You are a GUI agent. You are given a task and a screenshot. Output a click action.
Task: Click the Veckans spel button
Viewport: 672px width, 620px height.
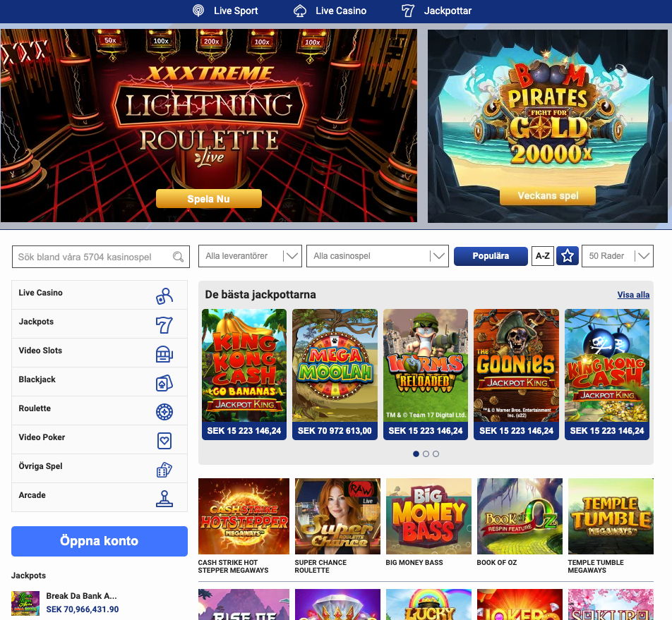pyautogui.click(x=548, y=195)
